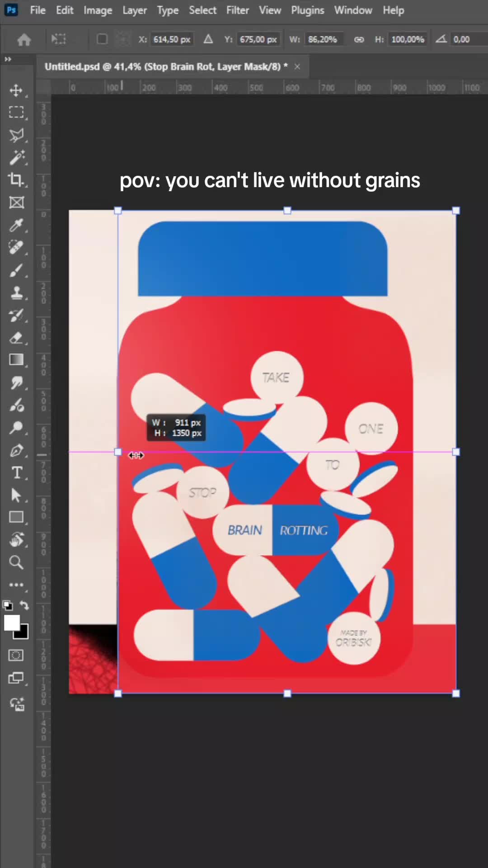
Task: Select the Rectangular Marquee tool
Action: click(x=16, y=113)
